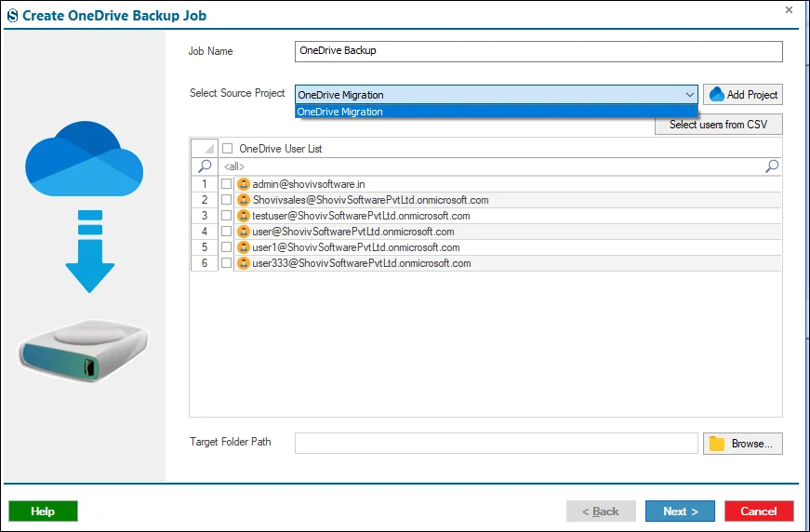Click the search magnifier icon at right of filter row
The width and height of the screenshot is (810, 532).
click(772, 166)
